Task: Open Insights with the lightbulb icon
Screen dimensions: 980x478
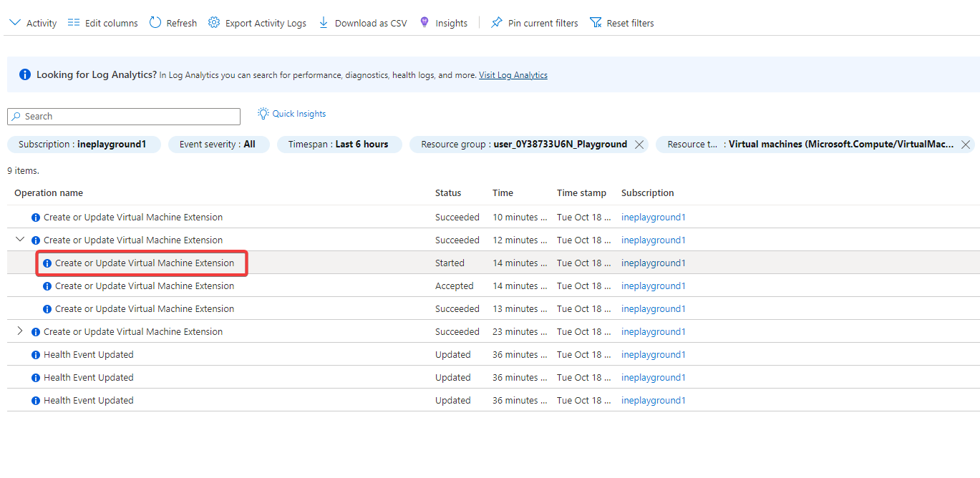Action: [424, 23]
